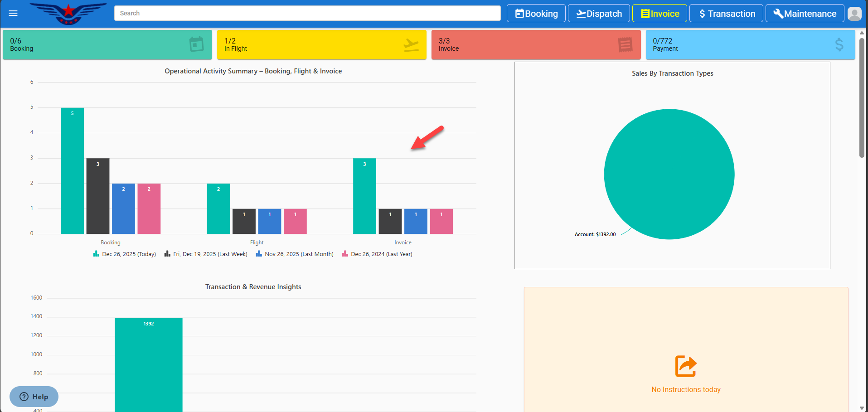The image size is (868, 412).
Task: Click the receipt icon on Invoice card
Action: click(x=625, y=45)
